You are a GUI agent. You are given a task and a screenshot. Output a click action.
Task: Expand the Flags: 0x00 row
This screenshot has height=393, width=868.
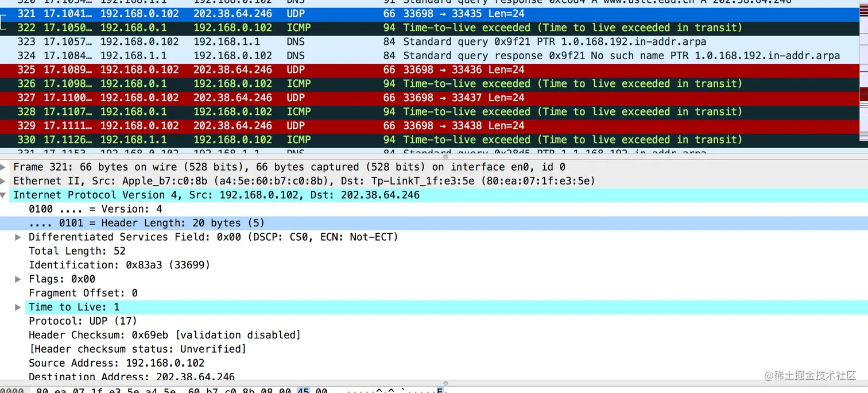[x=18, y=279]
